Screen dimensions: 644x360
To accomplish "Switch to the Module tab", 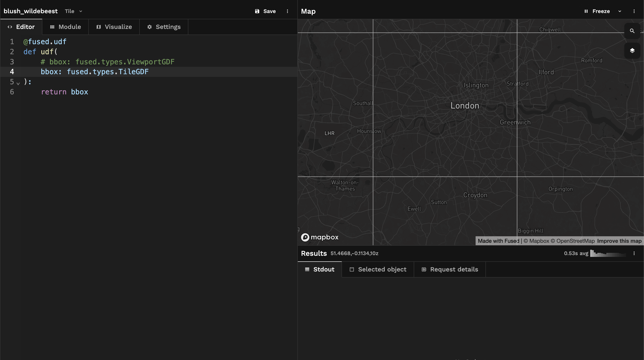I will click(x=65, y=27).
